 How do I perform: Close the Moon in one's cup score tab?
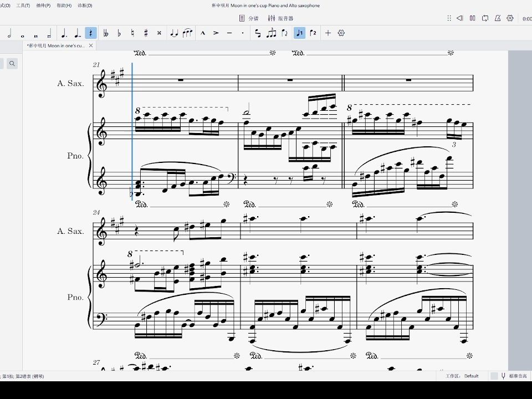tap(91, 45)
